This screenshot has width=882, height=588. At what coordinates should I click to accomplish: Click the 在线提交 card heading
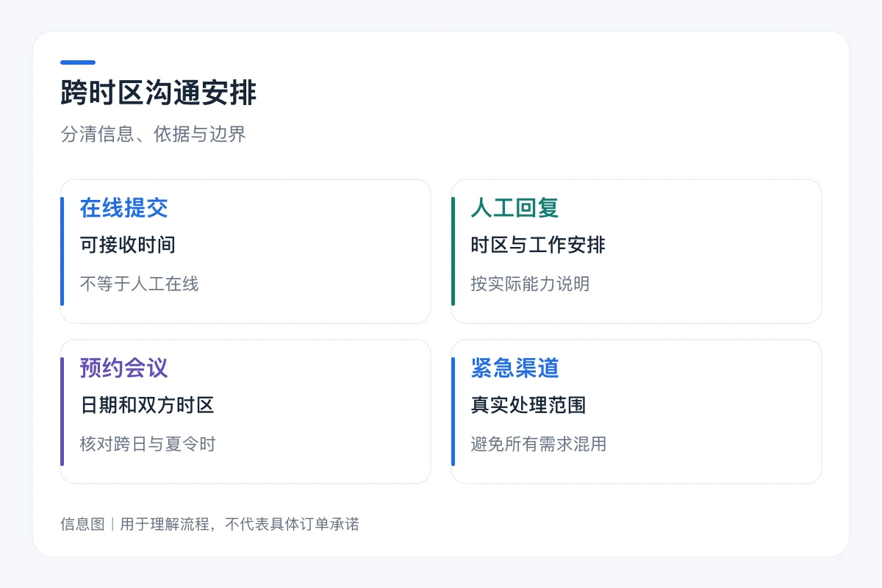point(124,208)
